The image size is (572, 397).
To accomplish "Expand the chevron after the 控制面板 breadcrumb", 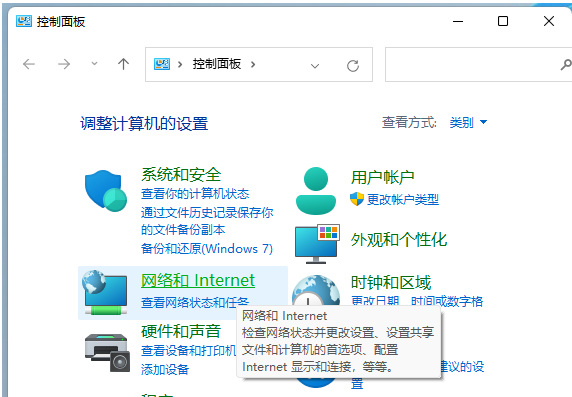I will 253,65.
